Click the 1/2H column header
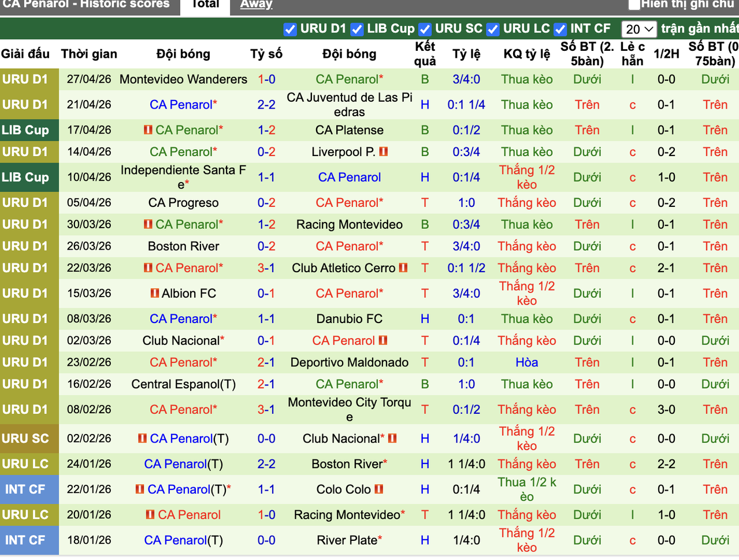 [x=666, y=54]
